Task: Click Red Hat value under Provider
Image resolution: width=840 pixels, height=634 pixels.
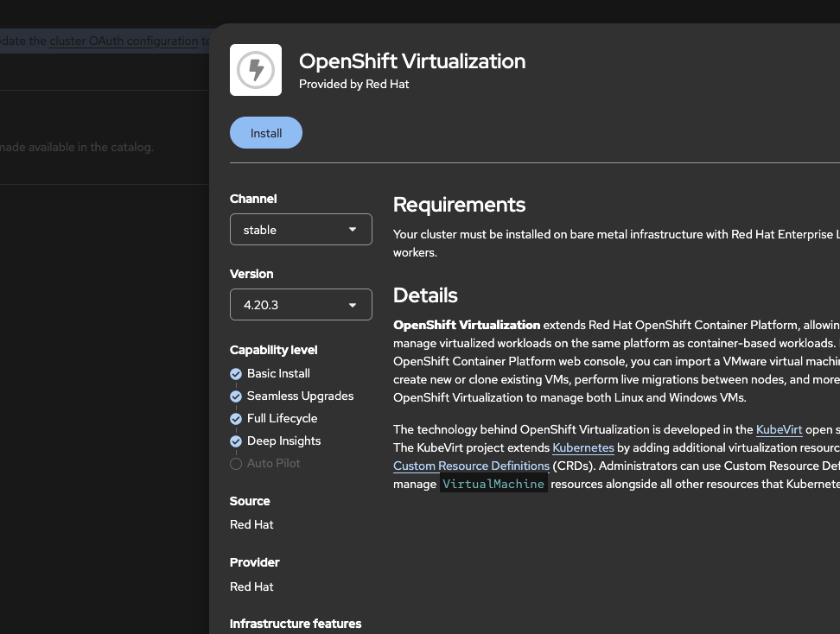Action: (251, 586)
